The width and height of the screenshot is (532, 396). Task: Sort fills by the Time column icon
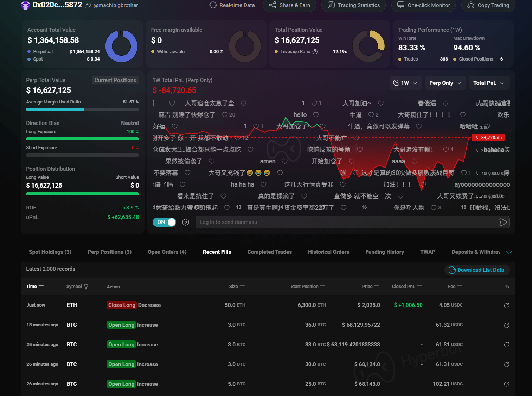point(41,287)
